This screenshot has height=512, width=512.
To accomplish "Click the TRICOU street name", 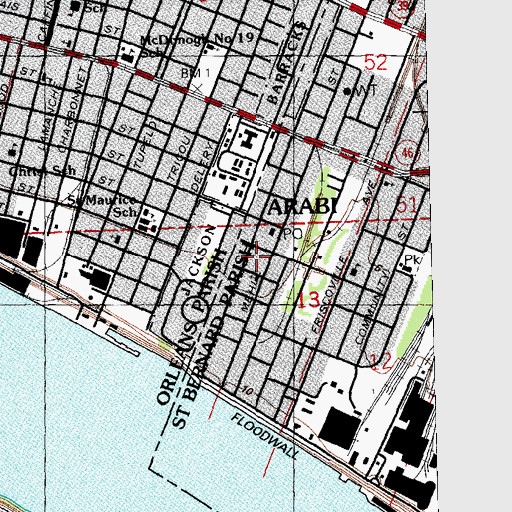I will pos(180,160).
